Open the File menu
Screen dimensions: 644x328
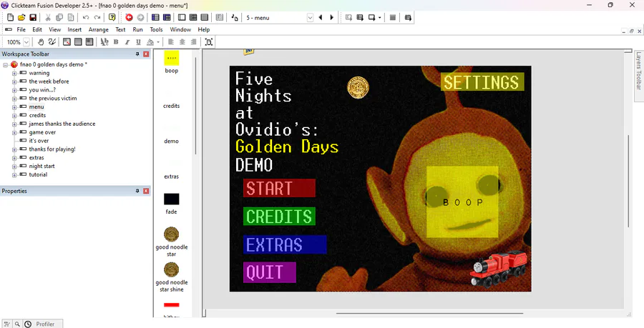coord(21,29)
